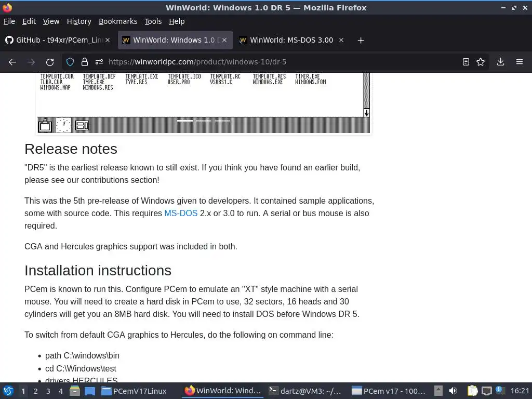Click the 'path C:\windows\bin' list item

[82, 355]
